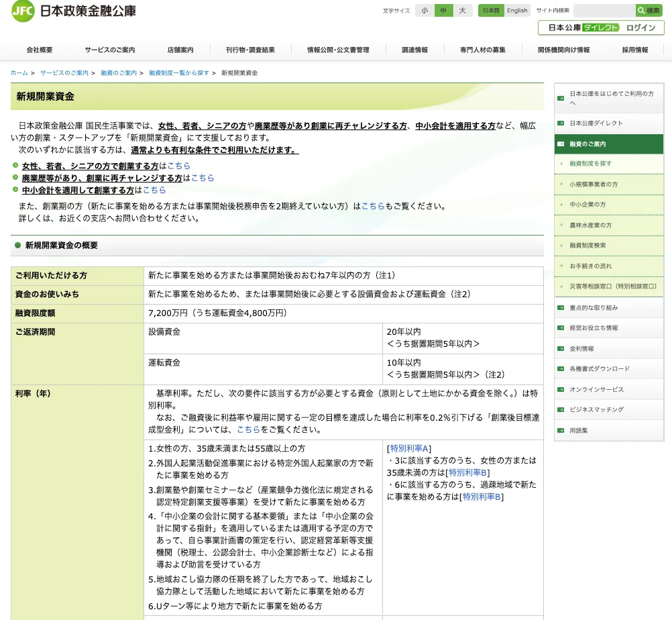Open the 調達情報 menu
Viewport: 672px width, 620px height.
[x=414, y=50]
